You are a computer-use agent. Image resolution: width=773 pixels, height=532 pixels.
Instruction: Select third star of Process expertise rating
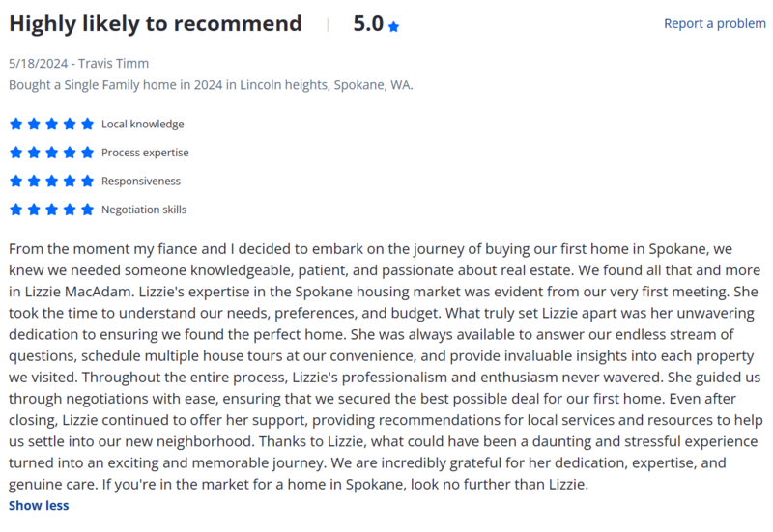click(x=51, y=153)
